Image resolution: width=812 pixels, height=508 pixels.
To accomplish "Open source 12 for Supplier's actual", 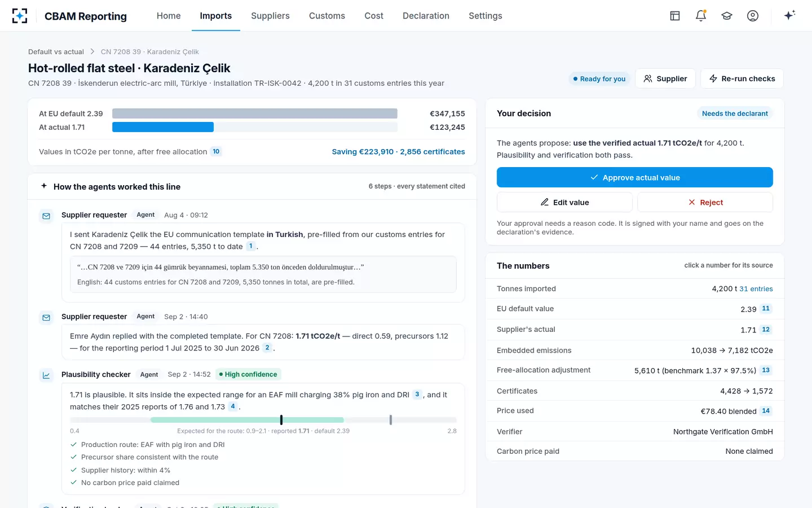I will [x=766, y=330].
